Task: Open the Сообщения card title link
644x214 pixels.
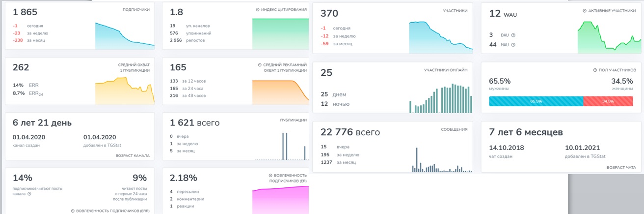Action: click(454, 129)
